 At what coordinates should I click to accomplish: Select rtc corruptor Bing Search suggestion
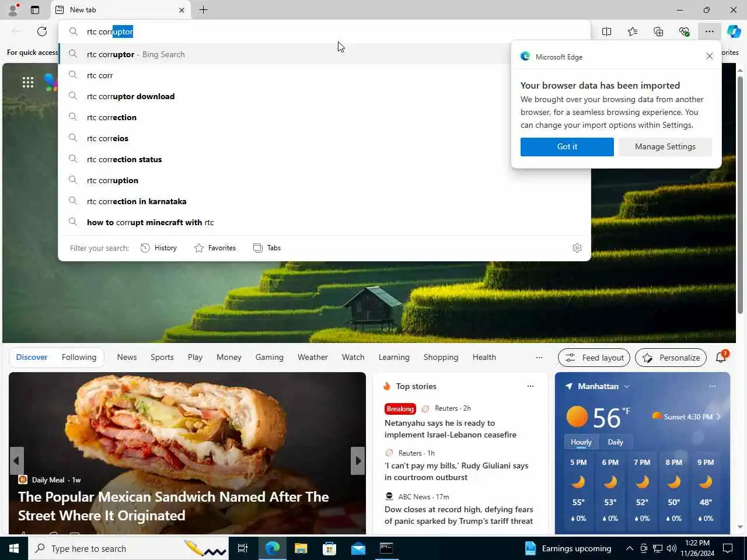[x=324, y=54]
